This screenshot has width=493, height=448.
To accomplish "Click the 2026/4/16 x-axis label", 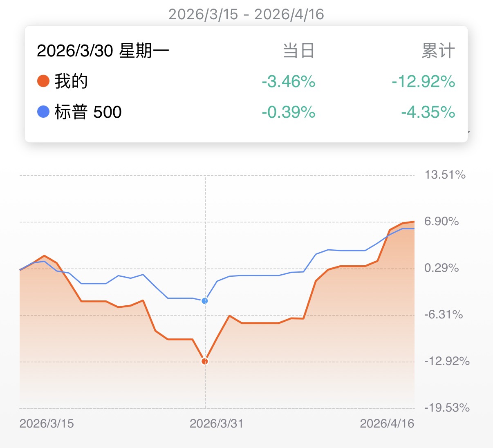I will coord(387,423).
